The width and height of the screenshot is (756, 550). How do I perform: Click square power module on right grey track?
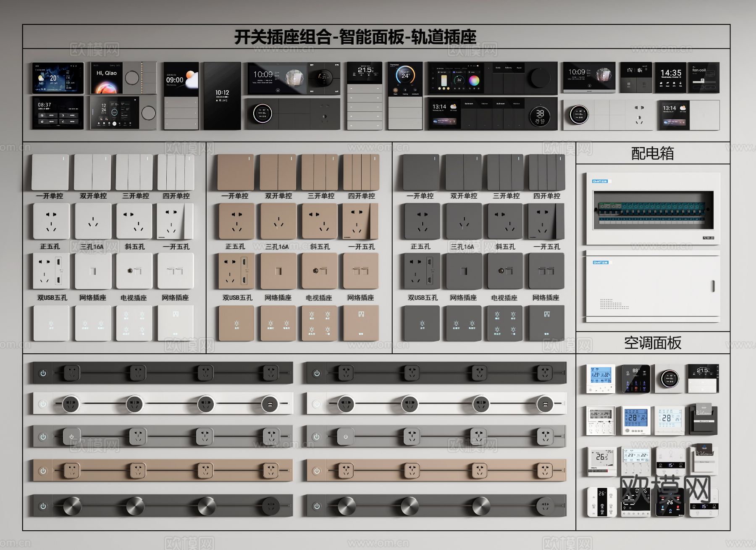[x=345, y=437]
